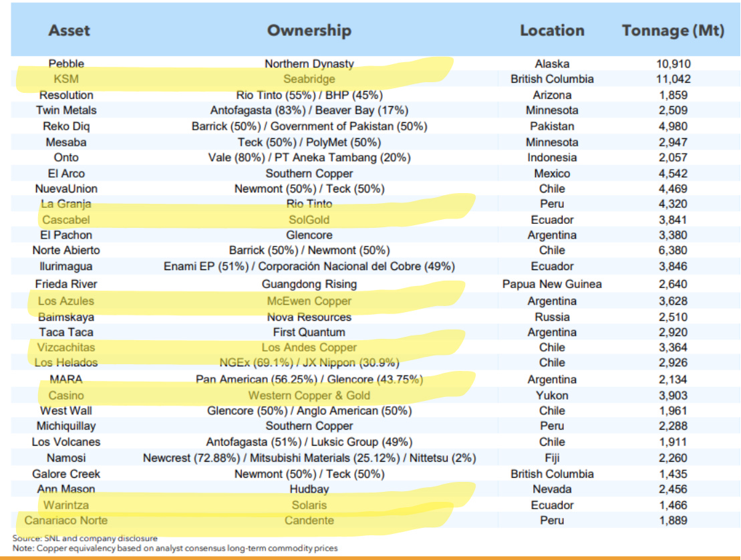This screenshot has width=741, height=560.
Task: Select the 11,042 tonnage value
Action: point(673,79)
